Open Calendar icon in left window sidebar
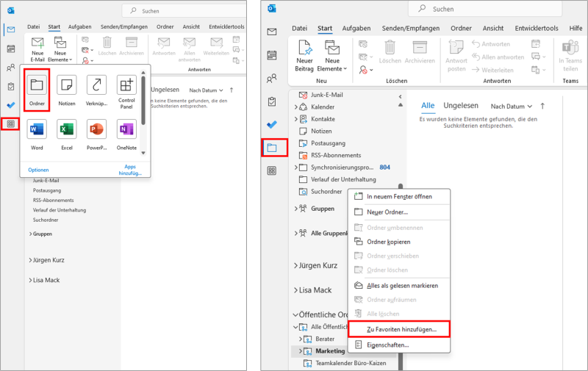This screenshot has height=371, width=588. click(x=11, y=48)
